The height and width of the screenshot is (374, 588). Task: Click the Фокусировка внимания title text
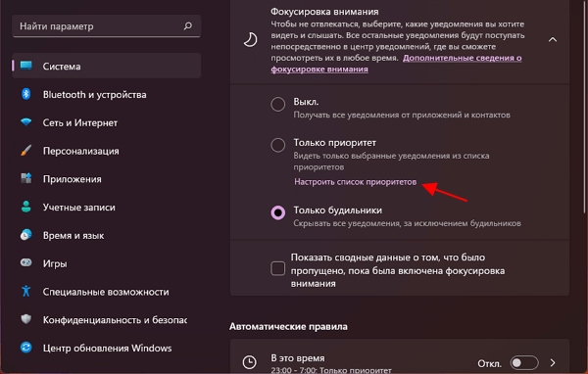click(x=324, y=12)
